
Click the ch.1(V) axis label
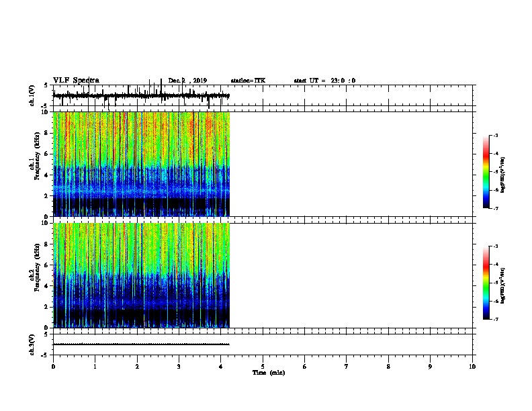(32, 95)
